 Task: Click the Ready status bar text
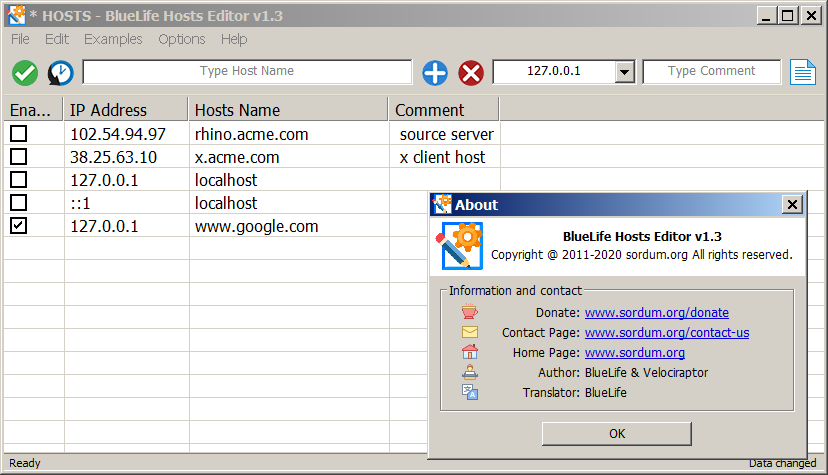[x=25, y=463]
